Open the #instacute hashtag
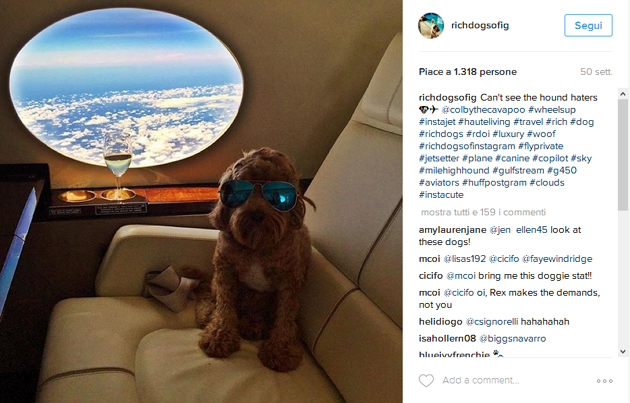630x403 pixels. point(441,195)
